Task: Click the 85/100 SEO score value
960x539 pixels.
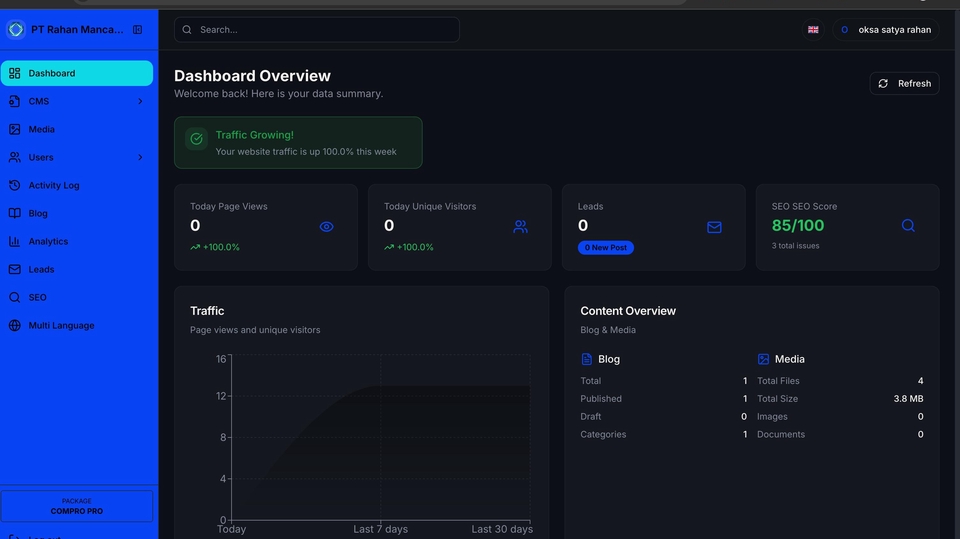Action: [x=798, y=225]
